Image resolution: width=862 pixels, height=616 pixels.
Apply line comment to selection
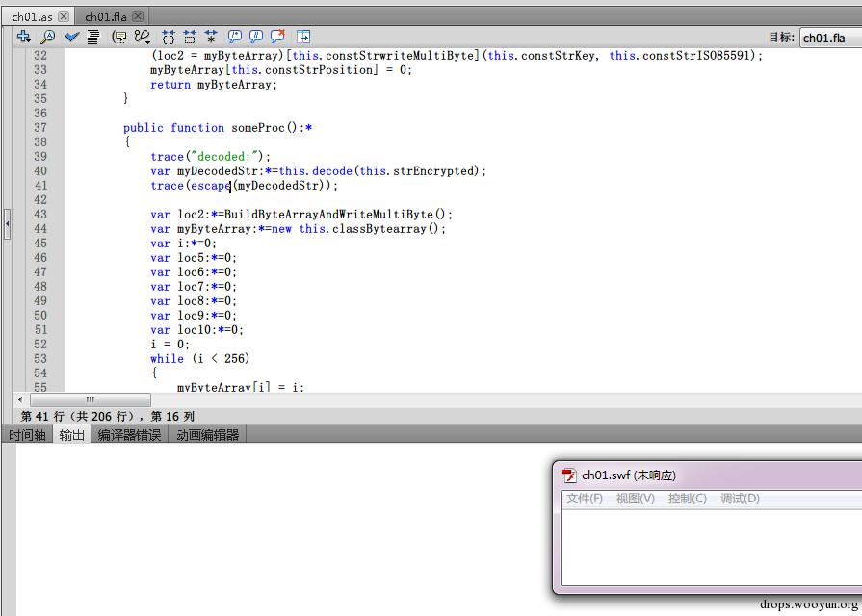[x=256, y=37]
